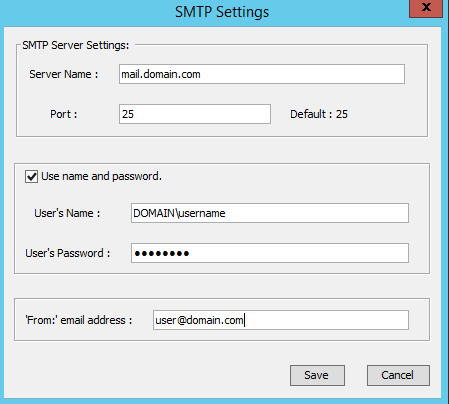Image resolution: width=449 pixels, height=404 pixels.
Task: Close the SMTP Settings window
Action: click(426, 8)
